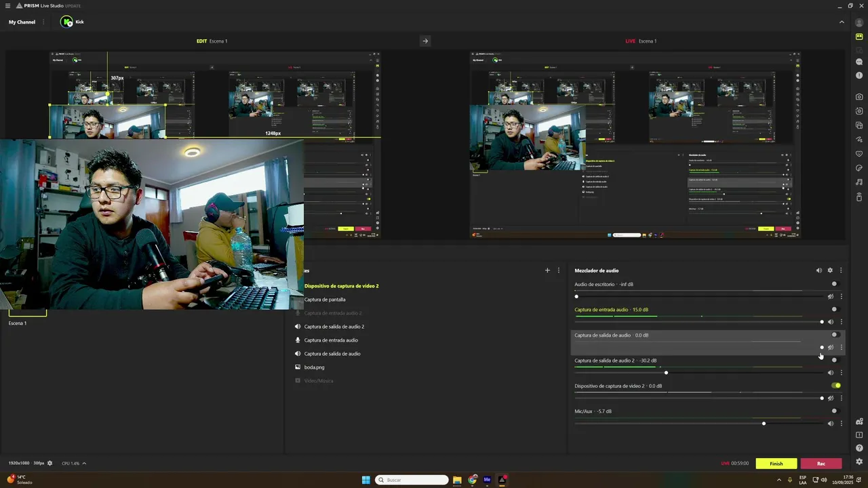
Task: Mute Captura de salida de audio 2 speaker
Action: 831,373
